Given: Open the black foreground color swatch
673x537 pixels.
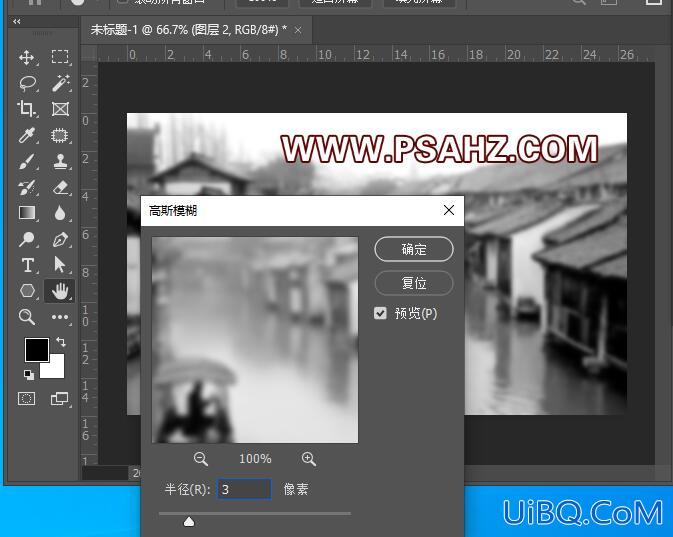Looking at the screenshot, I should click(x=36, y=350).
